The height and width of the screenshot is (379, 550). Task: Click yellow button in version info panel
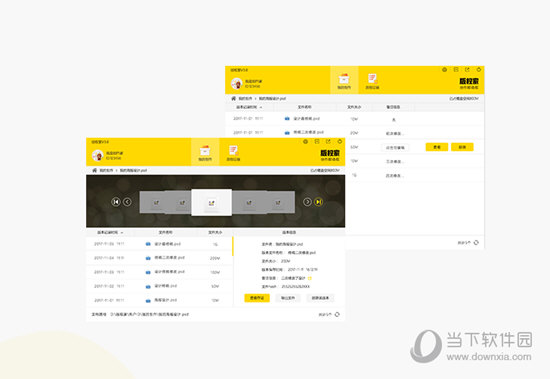coord(257,298)
